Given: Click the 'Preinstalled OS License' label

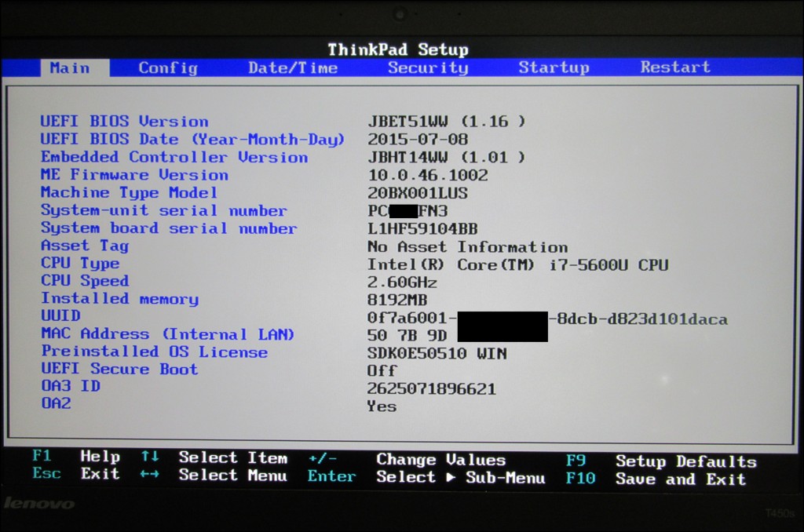Looking at the screenshot, I should click(155, 352).
